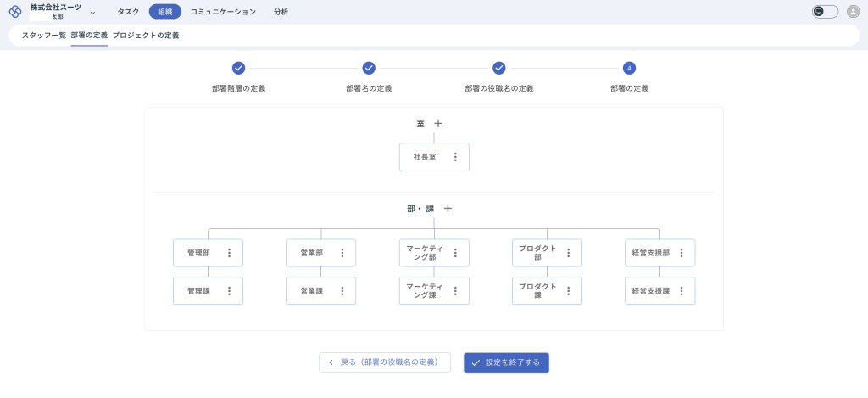Viewport: 868px width, 398px height.
Task: Open the three-dot menu on 経営支援部
Action: [682, 253]
